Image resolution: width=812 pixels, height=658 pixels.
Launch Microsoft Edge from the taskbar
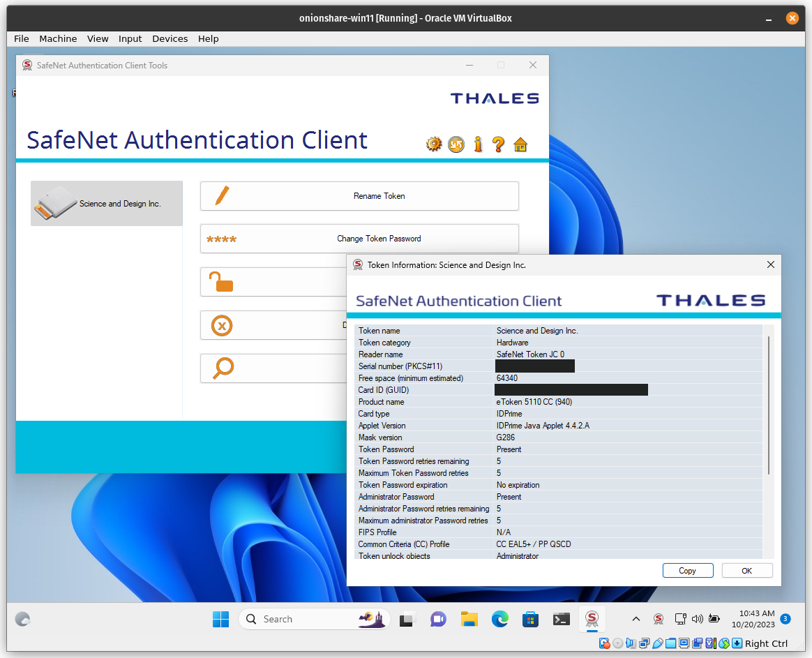point(499,619)
